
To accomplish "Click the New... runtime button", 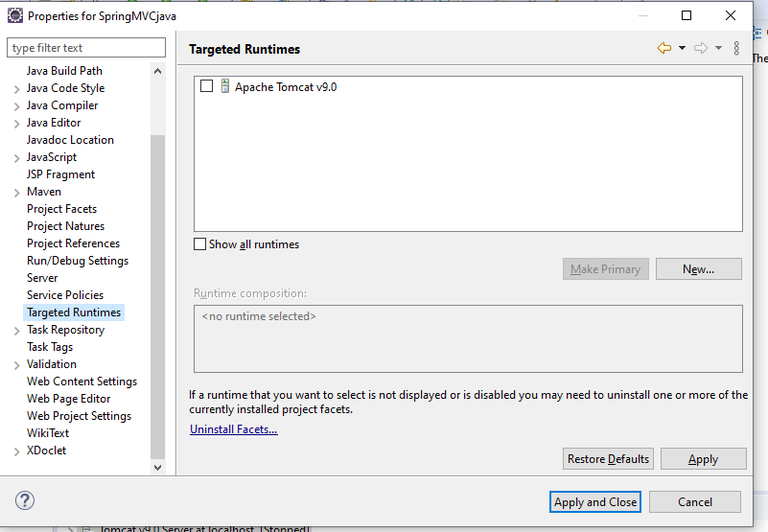I will pos(698,269).
